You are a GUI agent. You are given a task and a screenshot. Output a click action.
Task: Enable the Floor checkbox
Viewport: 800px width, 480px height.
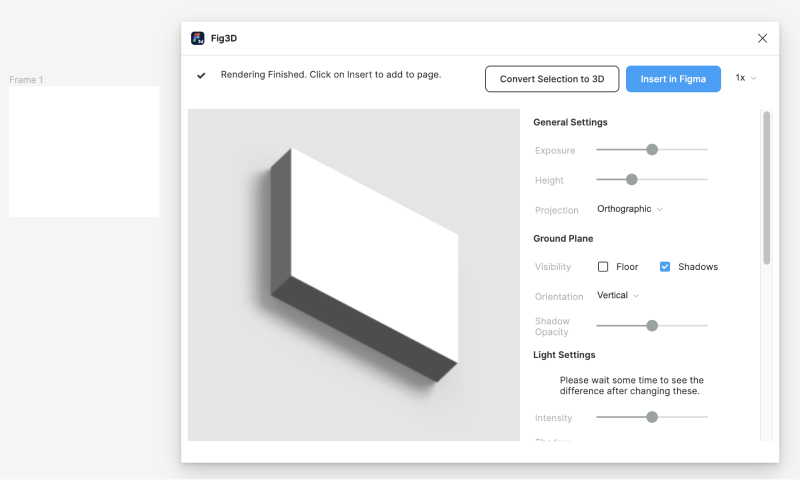coord(603,267)
